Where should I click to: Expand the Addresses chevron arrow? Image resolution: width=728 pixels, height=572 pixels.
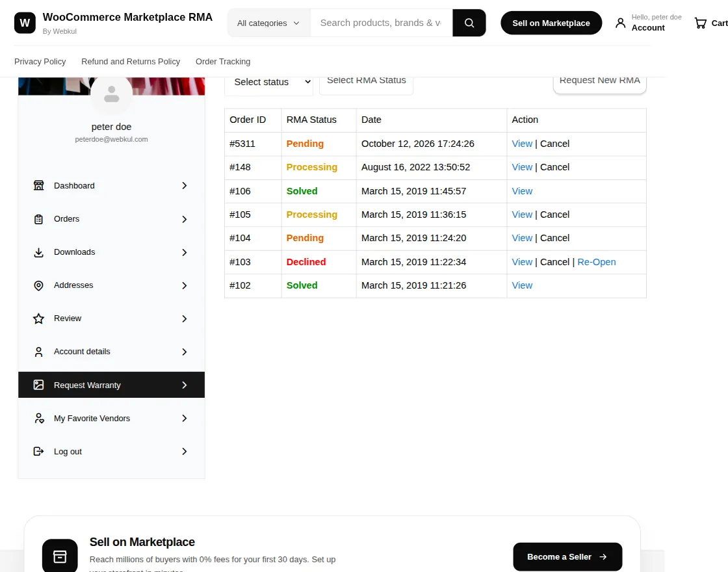pyautogui.click(x=185, y=285)
